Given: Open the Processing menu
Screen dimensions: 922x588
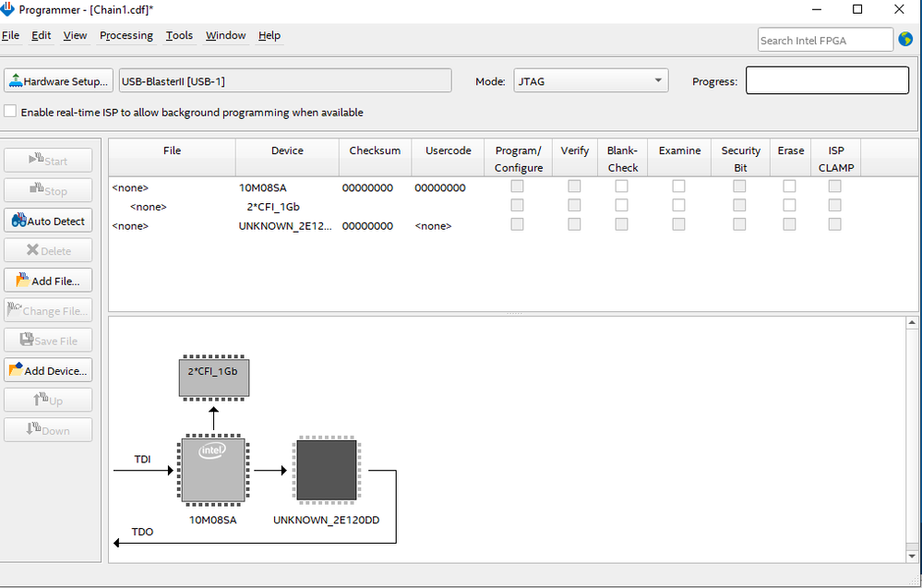Looking at the screenshot, I should pos(126,35).
